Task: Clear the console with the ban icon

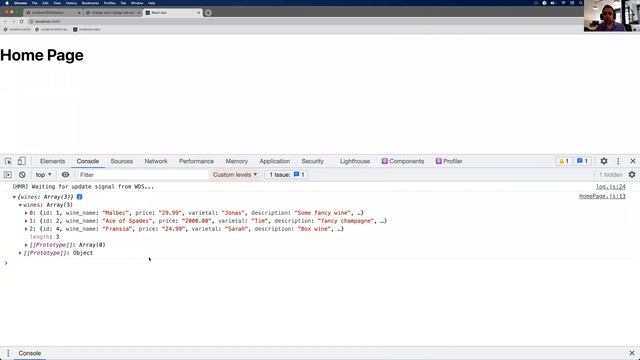Action: (x=22, y=175)
